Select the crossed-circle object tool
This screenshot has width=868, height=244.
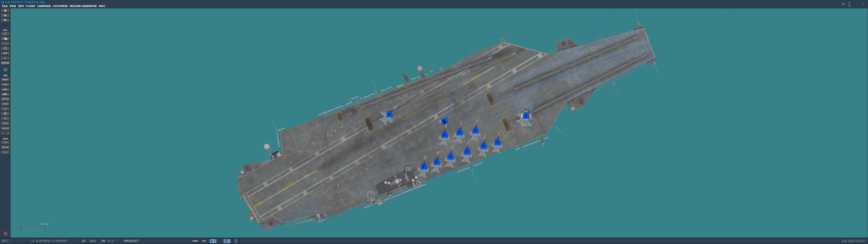(x=5, y=118)
